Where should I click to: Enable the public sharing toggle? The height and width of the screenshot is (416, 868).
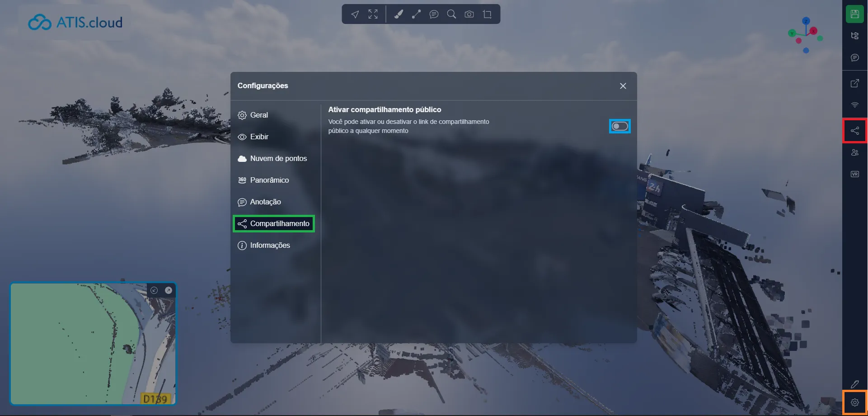(619, 127)
